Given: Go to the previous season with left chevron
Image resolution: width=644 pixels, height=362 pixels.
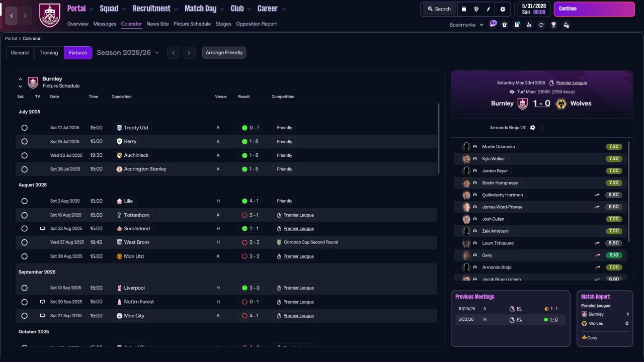Looking at the screenshot, I should [173, 53].
